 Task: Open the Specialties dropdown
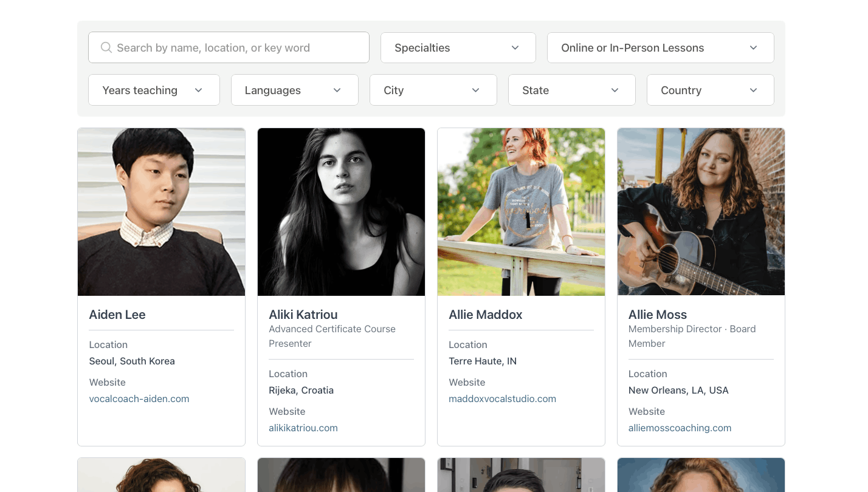pyautogui.click(x=458, y=47)
